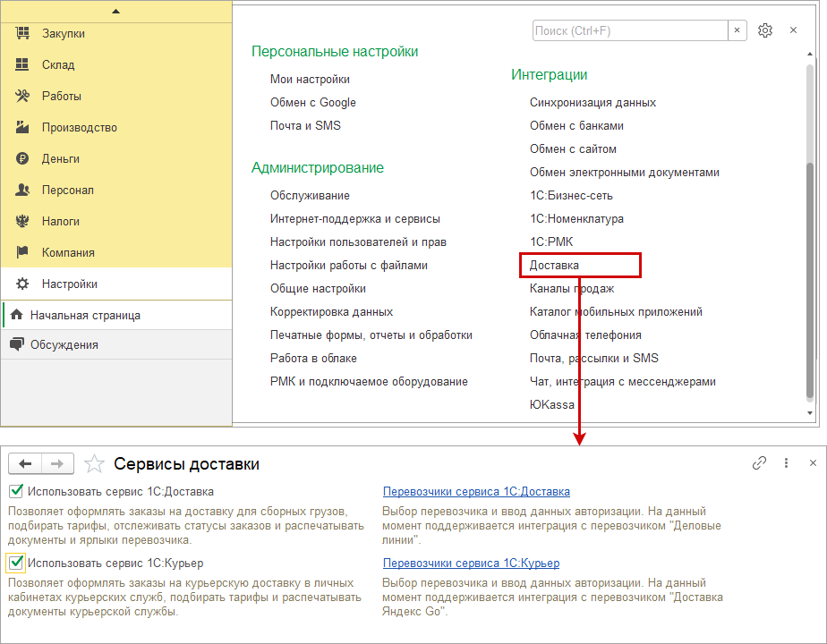Select Персонал in the sections panel
The width and height of the screenshot is (827, 644).
(68, 191)
